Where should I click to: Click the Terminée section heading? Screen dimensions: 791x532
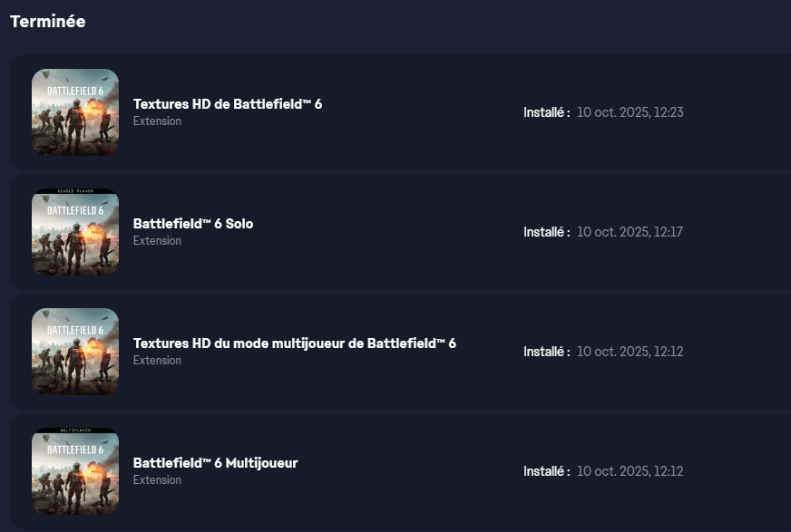pyautogui.click(x=48, y=22)
